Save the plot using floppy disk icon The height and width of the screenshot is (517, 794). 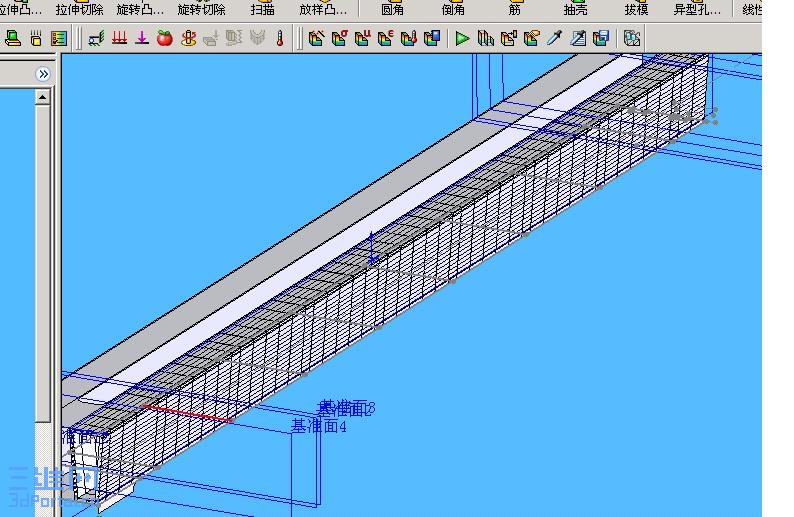pos(601,38)
